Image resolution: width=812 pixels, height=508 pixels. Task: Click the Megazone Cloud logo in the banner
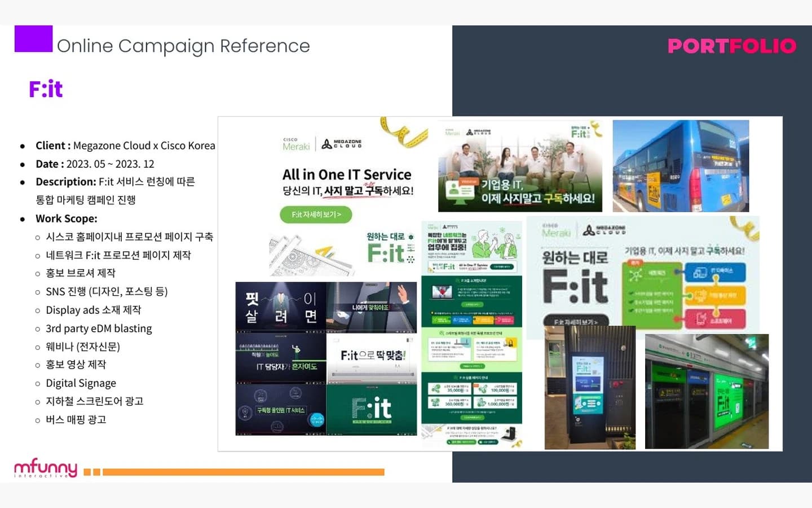[x=342, y=144]
